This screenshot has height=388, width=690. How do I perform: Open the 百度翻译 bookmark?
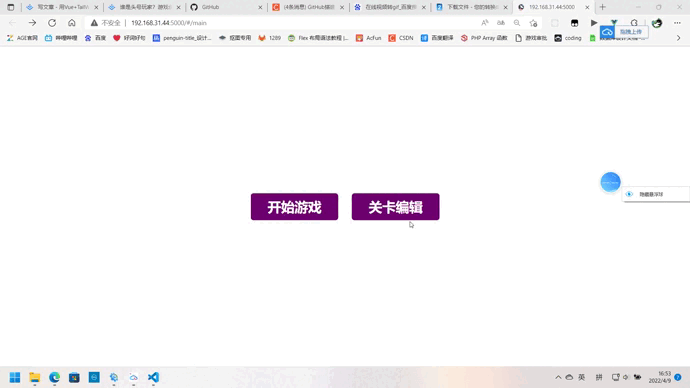[x=437, y=38]
